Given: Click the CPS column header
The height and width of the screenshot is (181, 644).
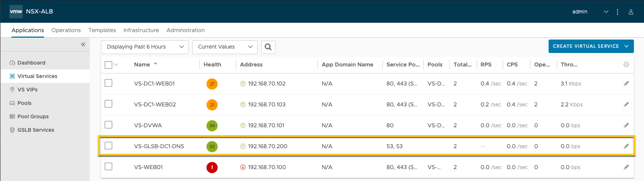Looking at the screenshot, I should (512, 65).
